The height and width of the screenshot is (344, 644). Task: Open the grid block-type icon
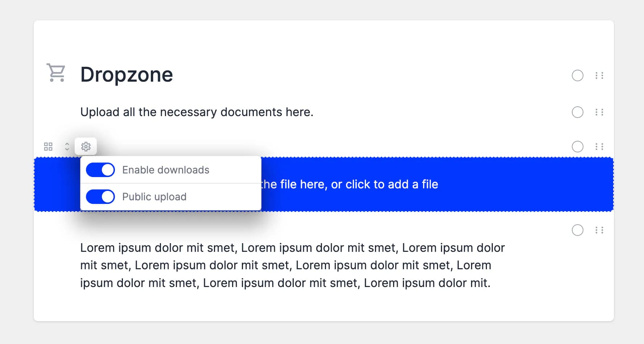tap(48, 147)
